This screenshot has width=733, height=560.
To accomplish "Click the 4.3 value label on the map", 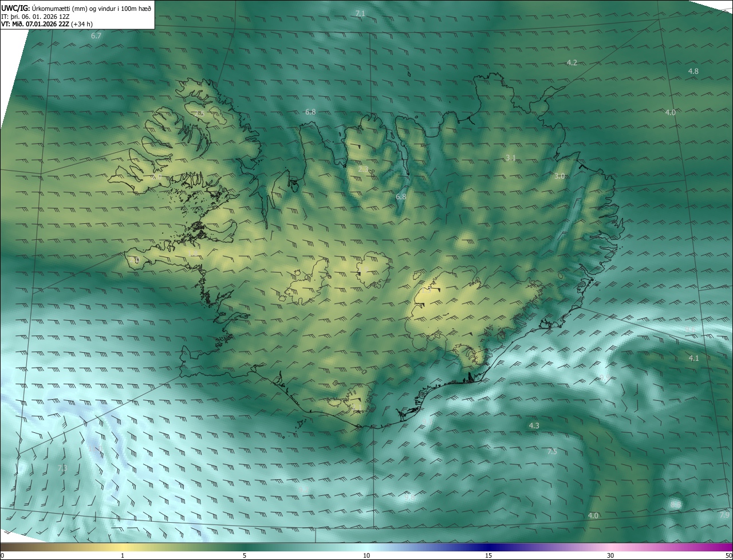I will click(534, 426).
